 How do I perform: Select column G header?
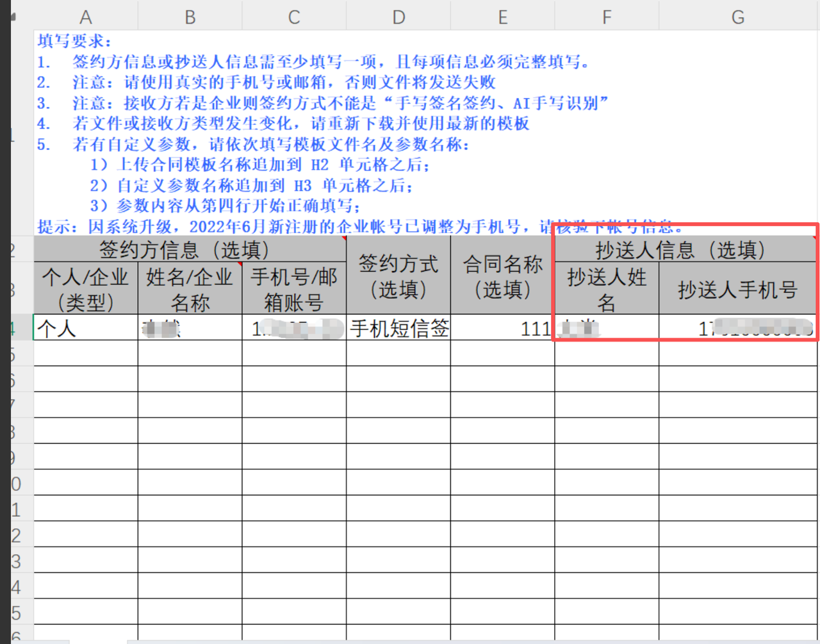tap(738, 17)
